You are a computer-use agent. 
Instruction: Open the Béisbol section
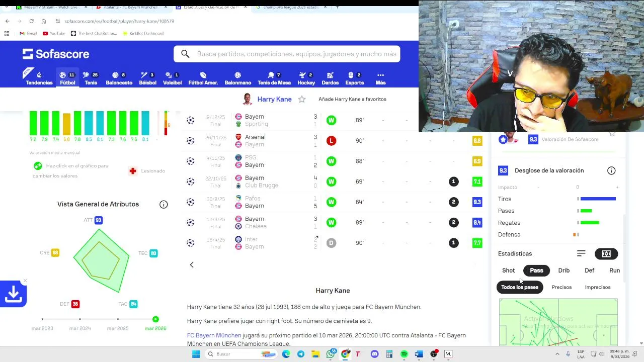coord(147,78)
